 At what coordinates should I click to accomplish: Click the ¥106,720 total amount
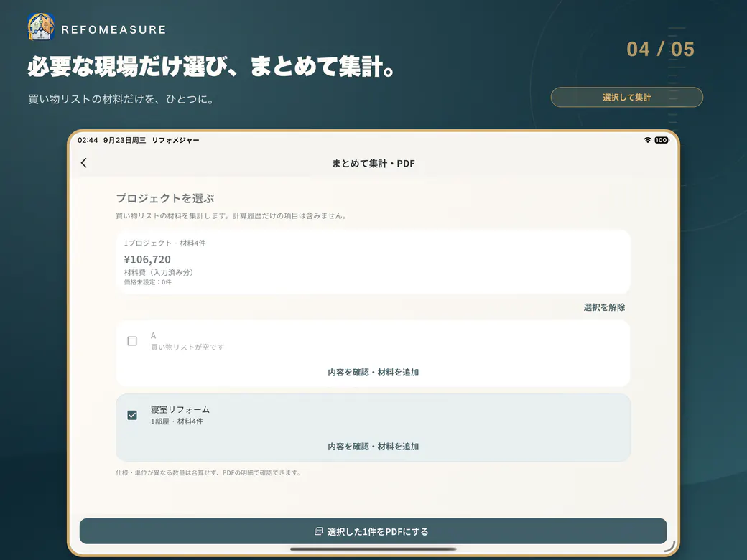147,259
